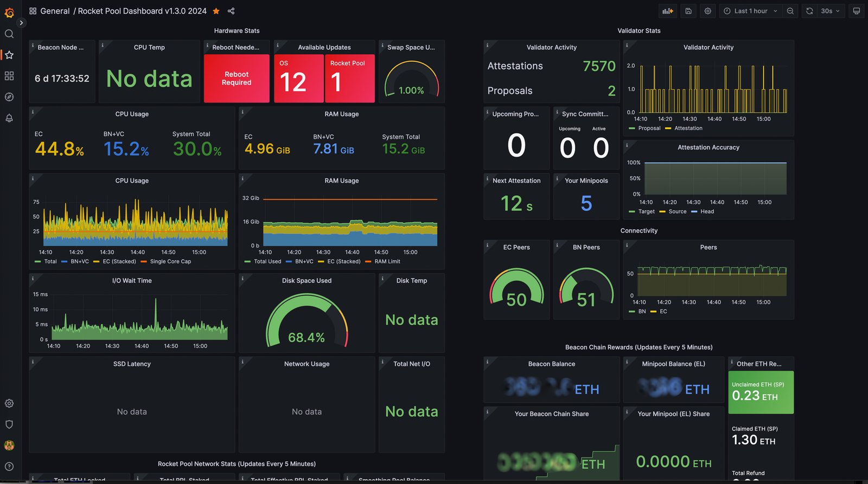This screenshot has width=868, height=484.
Task: Open the 30s refresh interval dropdown
Action: [x=831, y=11]
